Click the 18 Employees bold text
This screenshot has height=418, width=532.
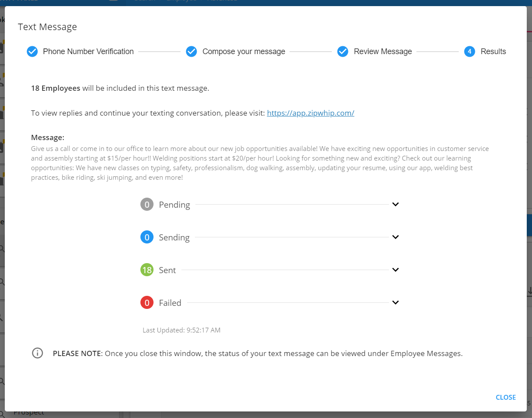click(55, 88)
